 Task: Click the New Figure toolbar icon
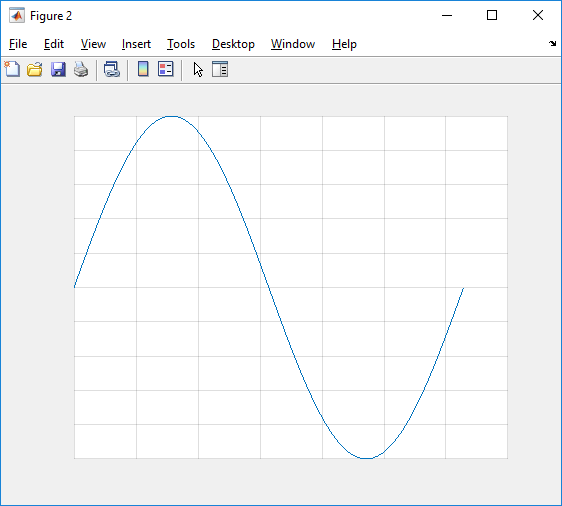tap(12, 69)
